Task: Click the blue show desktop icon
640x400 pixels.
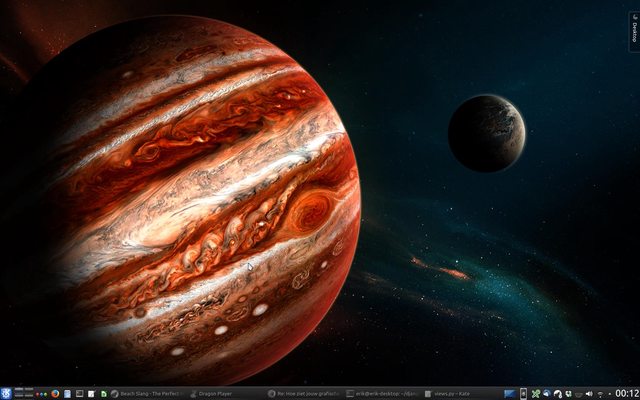Action: pos(510,393)
